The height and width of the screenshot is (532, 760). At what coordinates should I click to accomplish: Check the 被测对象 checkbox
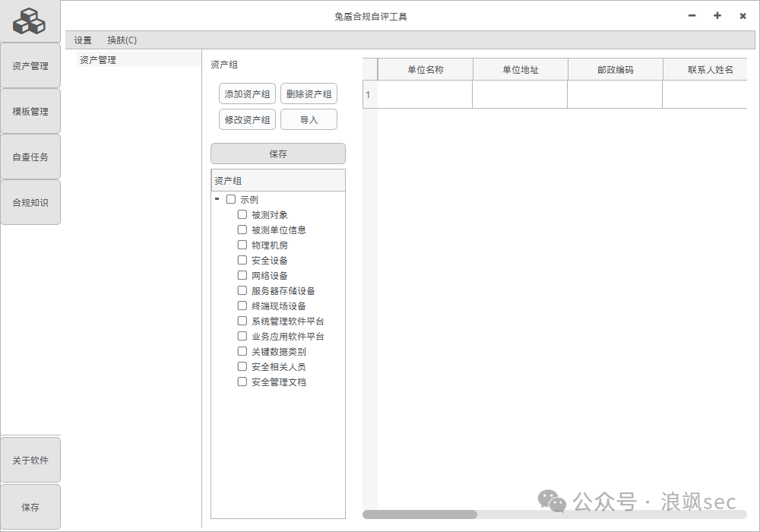(242, 214)
